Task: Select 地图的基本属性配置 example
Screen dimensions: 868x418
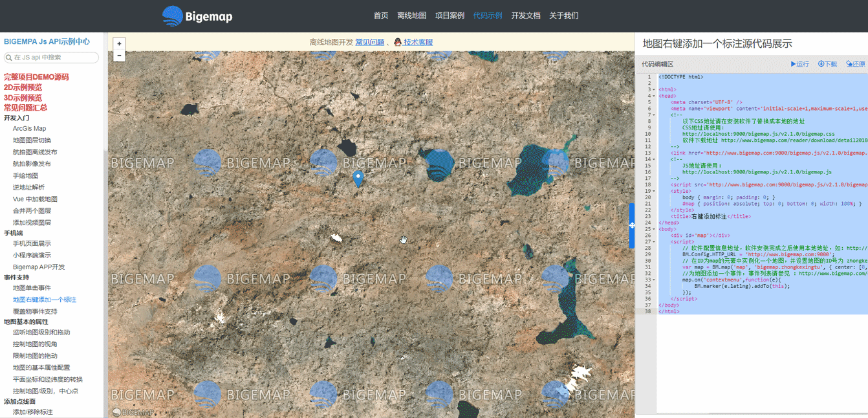Action: [41, 368]
